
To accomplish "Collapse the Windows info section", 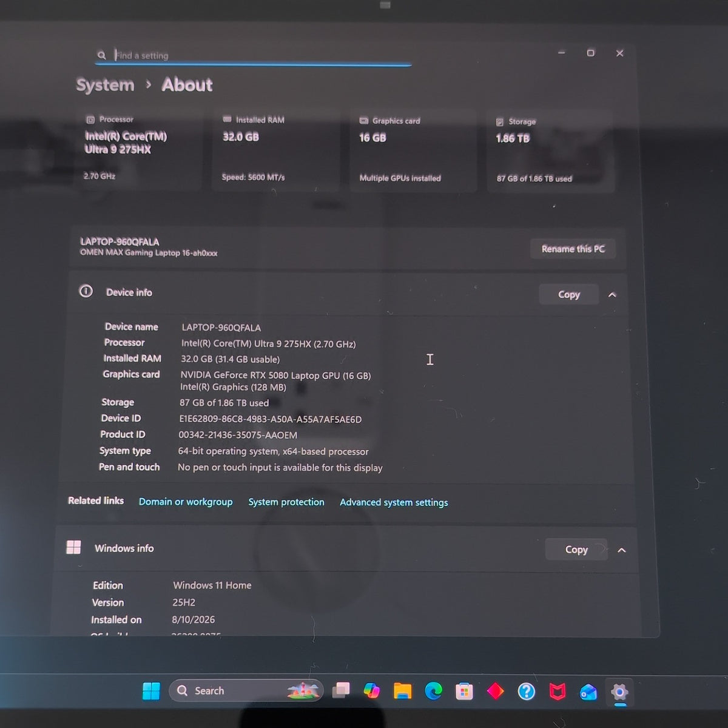I will 621,550.
